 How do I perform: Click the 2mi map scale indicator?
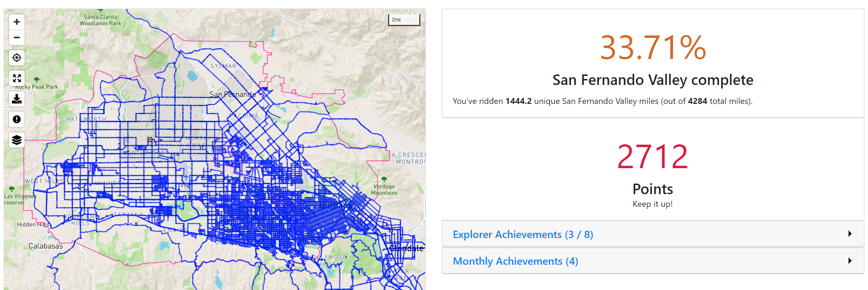pos(404,20)
